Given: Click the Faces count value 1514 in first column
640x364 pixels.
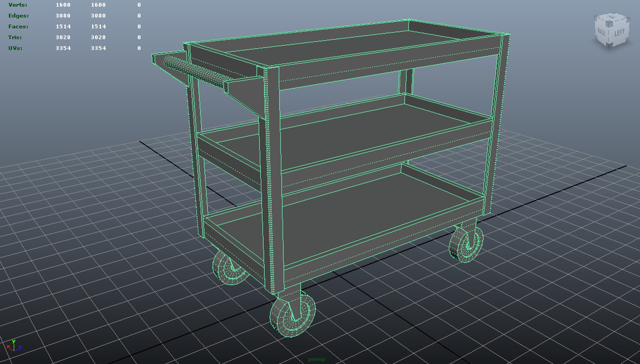Looking at the screenshot, I should pos(63,26).
